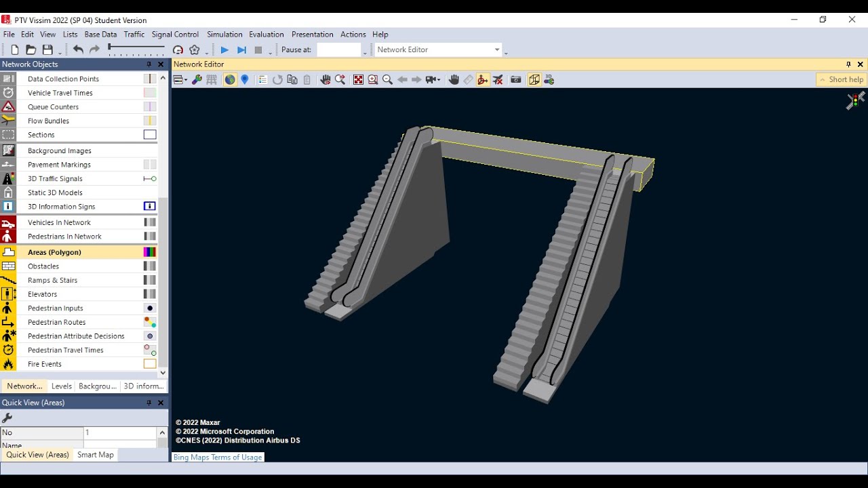Open camera position dropdown in editor toolbar
This screenshot has height=488, width=868.
[x=432, y=79]
